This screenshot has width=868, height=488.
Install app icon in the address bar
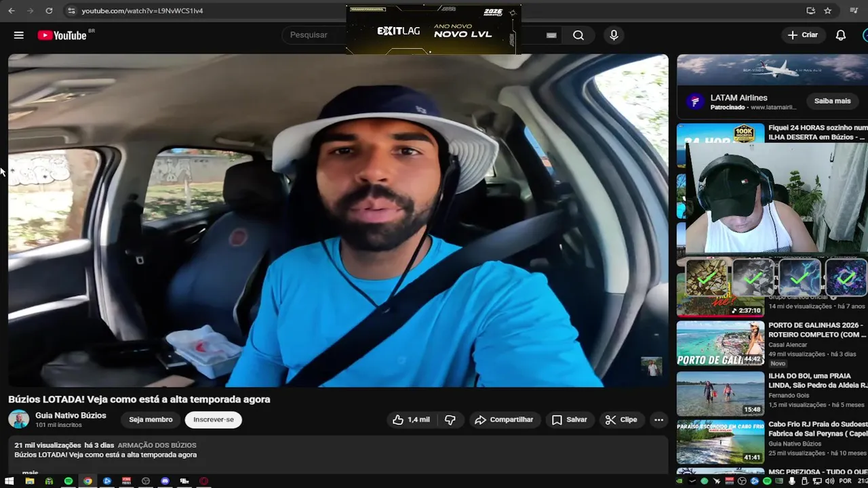click(810, 11)
